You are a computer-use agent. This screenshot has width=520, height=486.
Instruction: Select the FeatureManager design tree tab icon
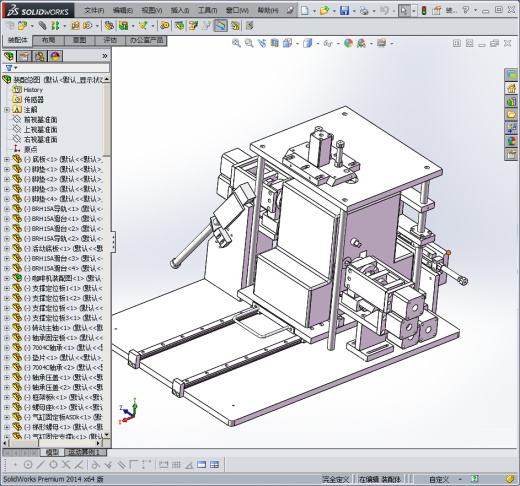pos(9,56)
